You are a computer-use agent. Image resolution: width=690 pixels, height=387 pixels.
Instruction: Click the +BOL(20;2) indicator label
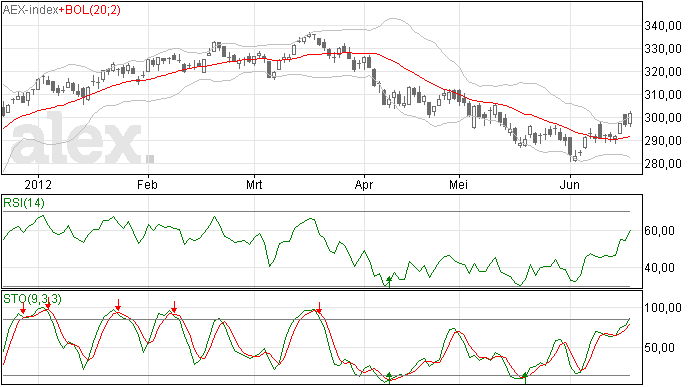tap(89, 10)
